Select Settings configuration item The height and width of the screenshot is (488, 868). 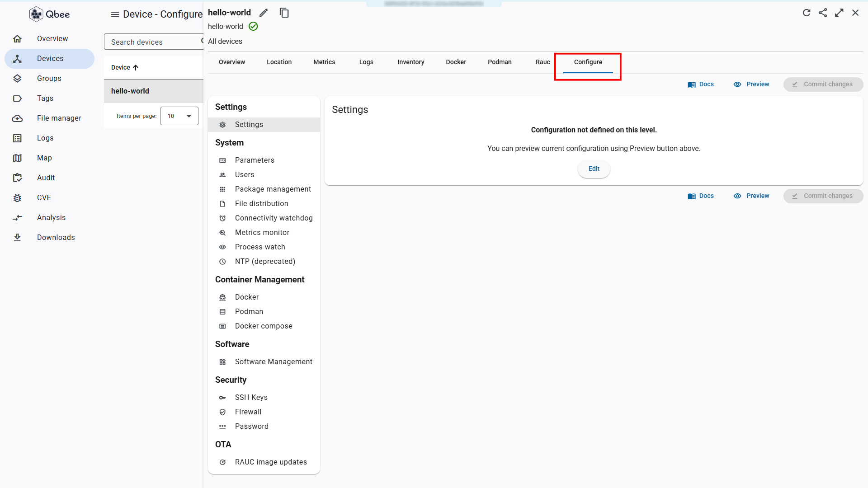[264, 125]
